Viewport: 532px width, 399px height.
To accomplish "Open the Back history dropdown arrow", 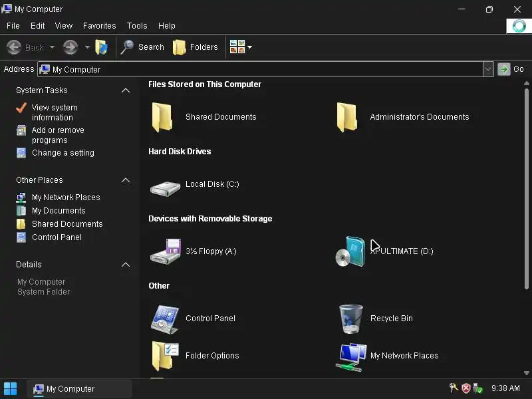I will coord(52,47).
